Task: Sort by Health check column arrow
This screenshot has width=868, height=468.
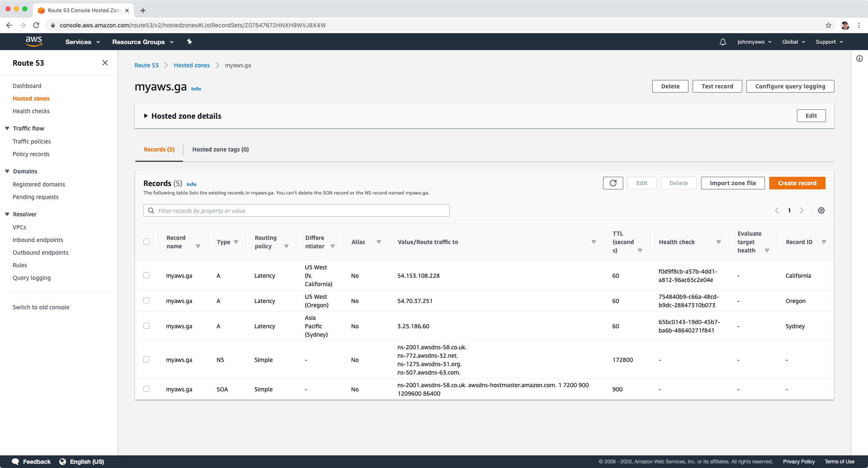Action: 719,242
